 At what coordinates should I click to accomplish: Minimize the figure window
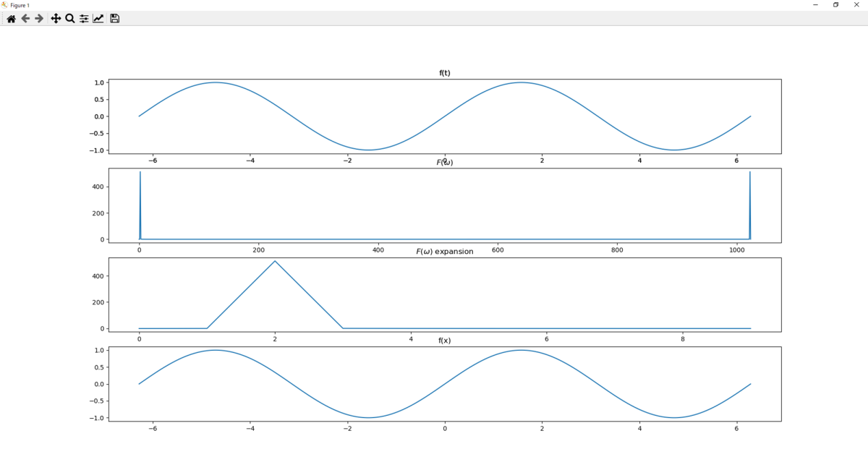817,5
